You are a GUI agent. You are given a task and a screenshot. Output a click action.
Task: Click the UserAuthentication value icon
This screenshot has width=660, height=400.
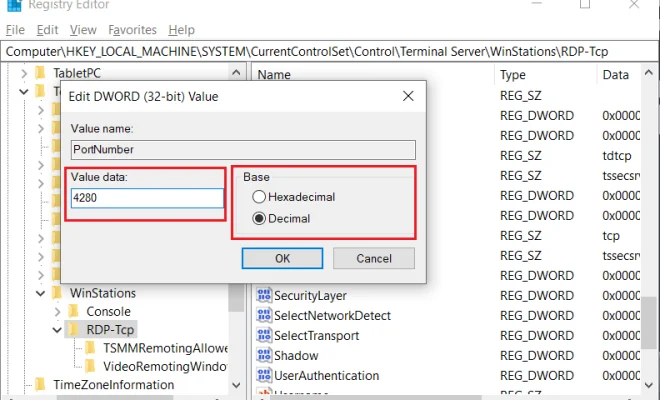tap(264, 375)
